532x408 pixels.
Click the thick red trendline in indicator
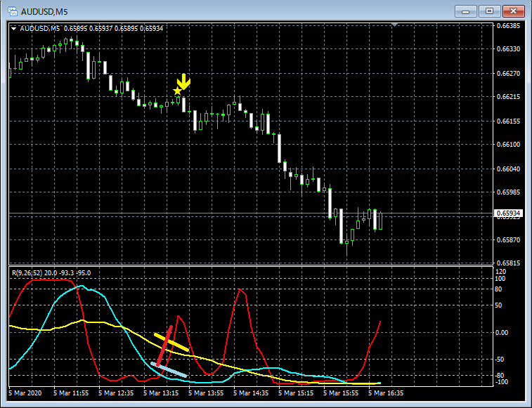pyautogui.click(x=164, y=346)
